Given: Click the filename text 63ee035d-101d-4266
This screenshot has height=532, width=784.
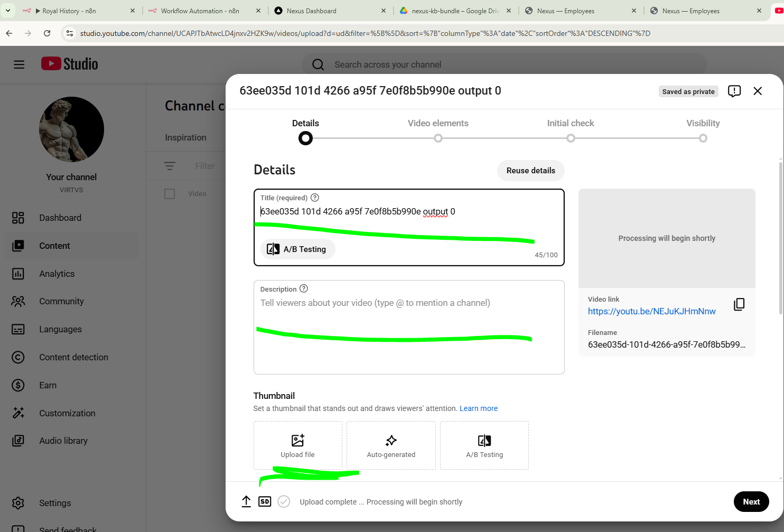Looking at the screenshot, I should [x=667, y=344].
